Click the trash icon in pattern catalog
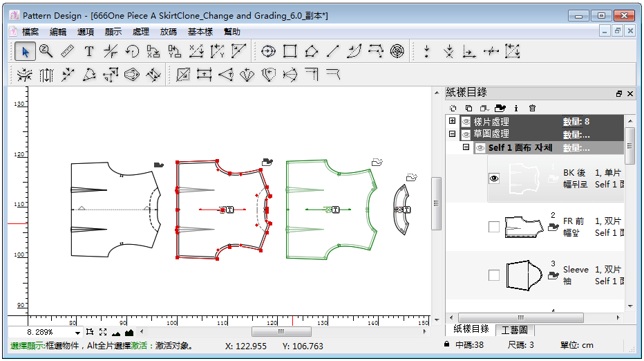The height and width of the screenshot is (361, 644). tap(532, 108)
